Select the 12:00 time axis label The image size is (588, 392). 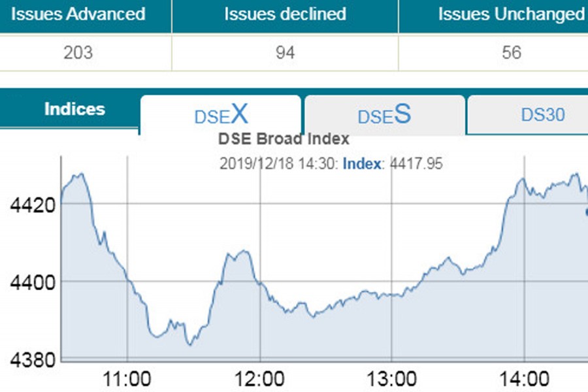coord(260,378)
